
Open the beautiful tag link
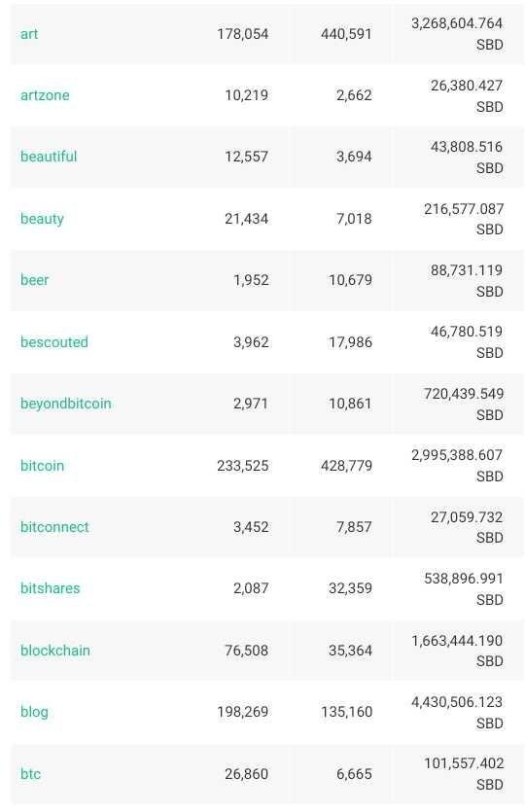point(49,157)
